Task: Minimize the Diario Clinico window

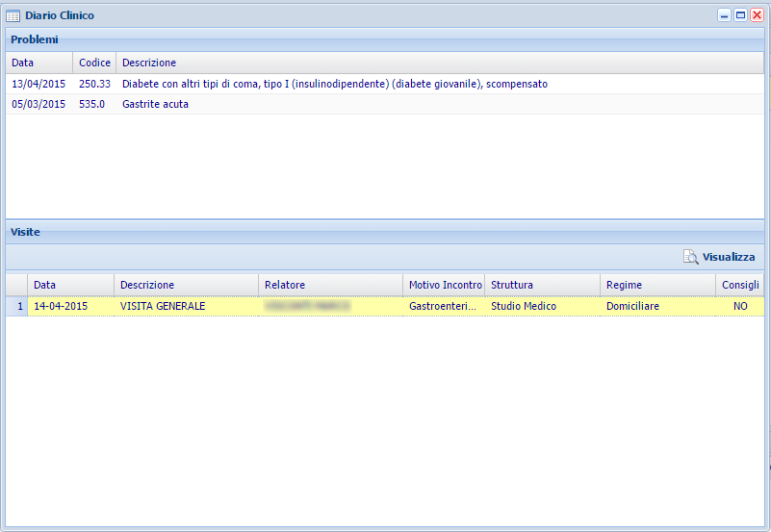Action: pyautogui.click(x=724, y=15)
